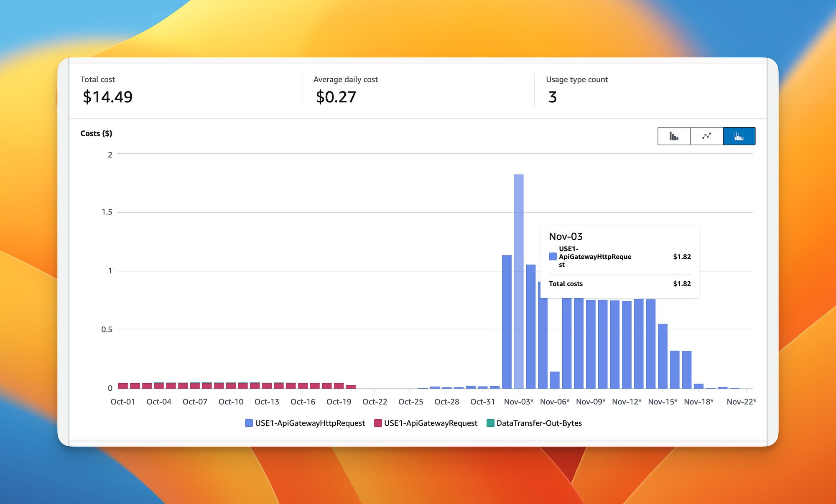Click the currently active chart type icon
The width and height of the screenshot is (836, 504).
739,136
